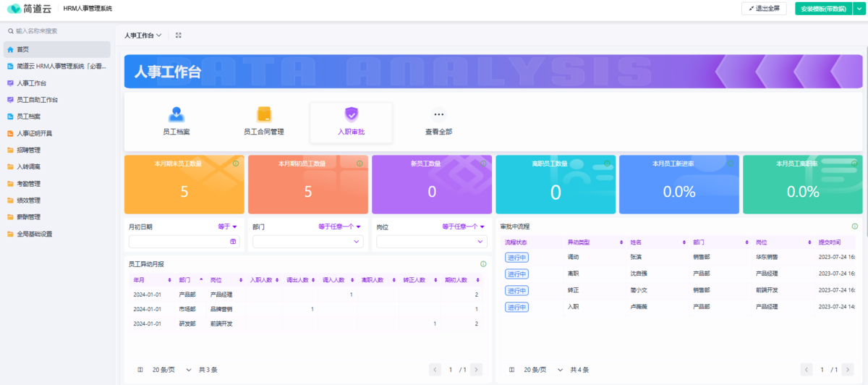The height and width of the screenshot is (385, 868).
Task: Click column layout icon in 审批中流程 footer
Action: click(512, 370)
